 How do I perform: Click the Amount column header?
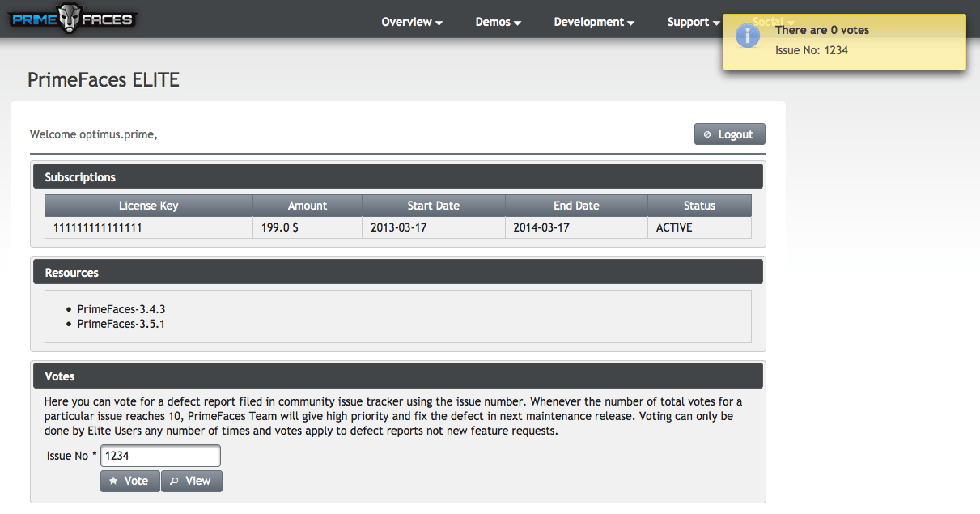pyautogui.click(x=308, y=206)
